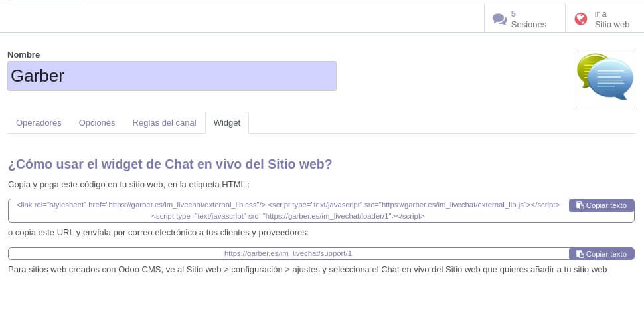Select the Widget tab
The width and height of the screenshot is (644, 315).
coord(227,122)
